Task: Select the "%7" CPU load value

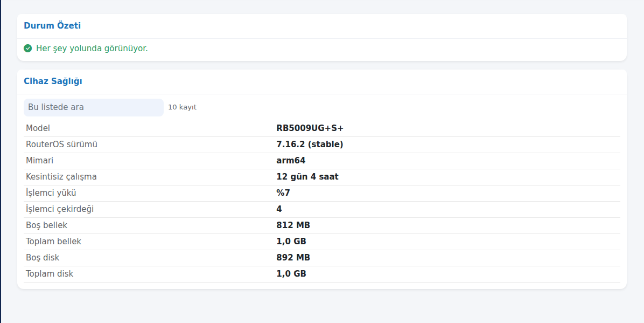Action: pyautogui.click(x=283, y=193)
